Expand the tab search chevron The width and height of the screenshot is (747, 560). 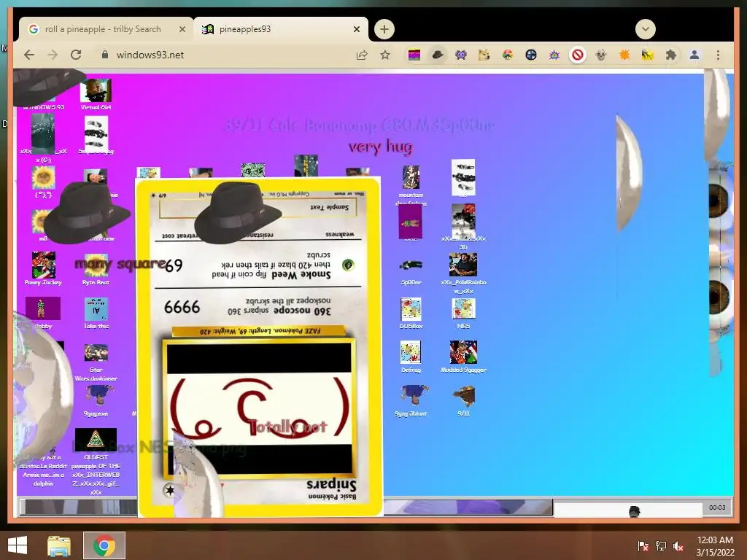[x=646, y=29]
